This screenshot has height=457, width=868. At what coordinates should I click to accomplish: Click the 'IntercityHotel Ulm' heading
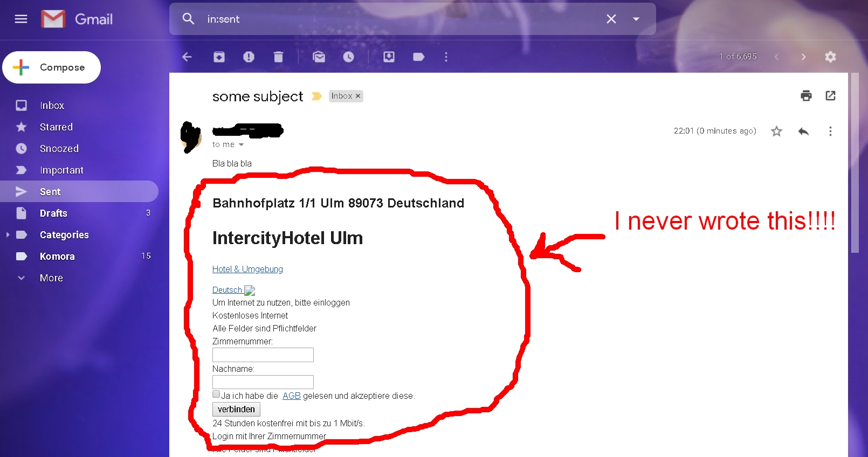(287, 238)
